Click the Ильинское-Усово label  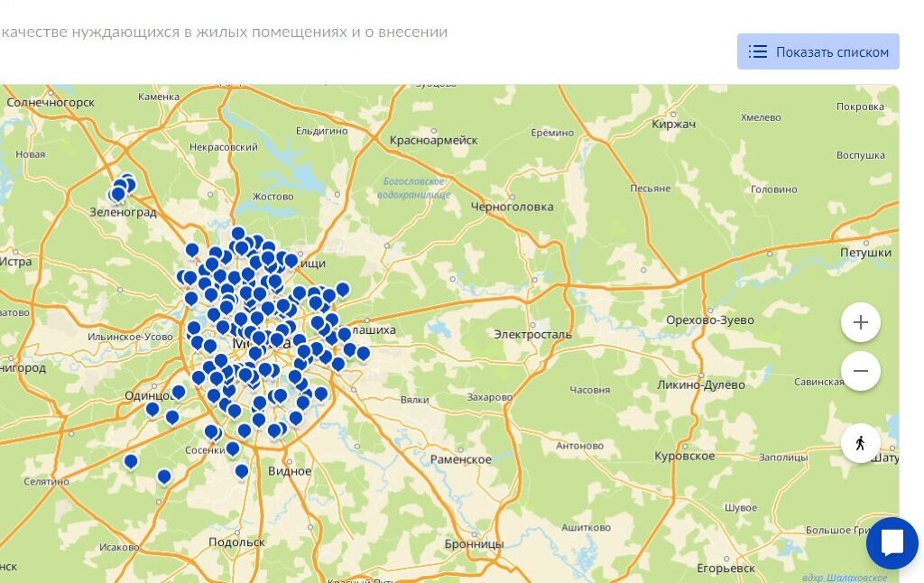pyautogui.click(x=130, y=337)
